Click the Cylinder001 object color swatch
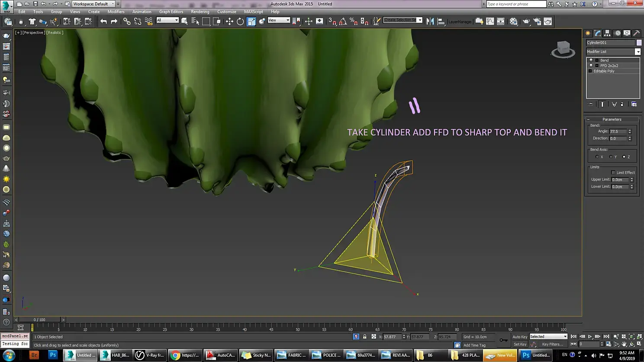Viewport: 644px width, 362px height. 639,42
